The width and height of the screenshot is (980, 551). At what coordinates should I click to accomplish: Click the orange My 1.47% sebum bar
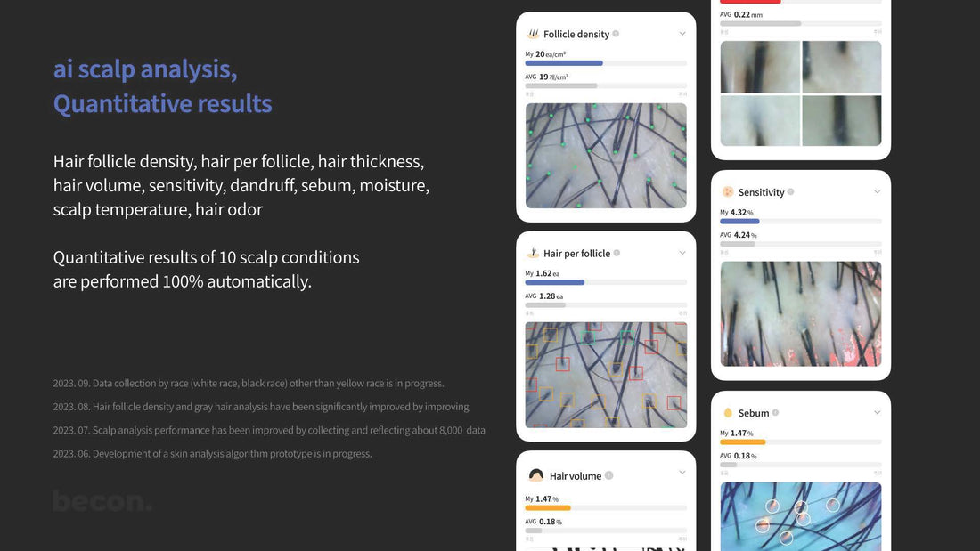[x=742, y=442]
